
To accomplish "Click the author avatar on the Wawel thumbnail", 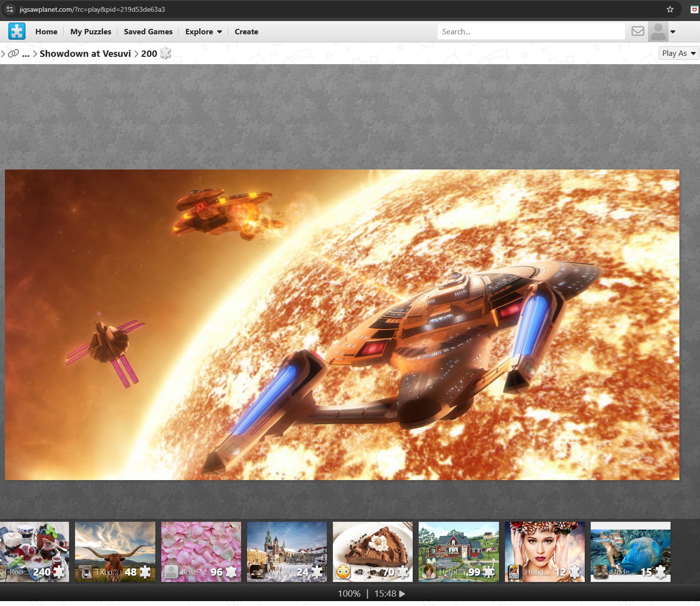I will [x=257, y=572].
